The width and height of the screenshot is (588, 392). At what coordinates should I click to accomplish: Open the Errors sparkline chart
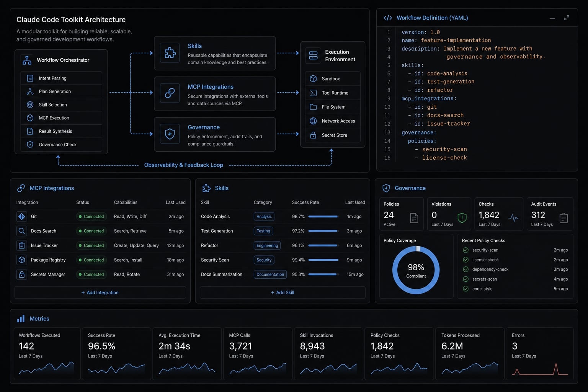(x=540, y=369)
